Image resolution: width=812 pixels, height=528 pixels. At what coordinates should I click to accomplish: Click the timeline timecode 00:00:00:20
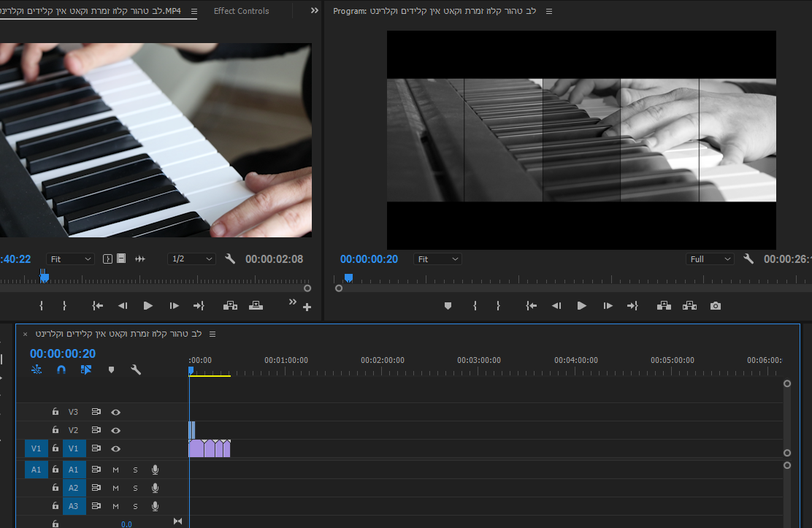(63, 353)
